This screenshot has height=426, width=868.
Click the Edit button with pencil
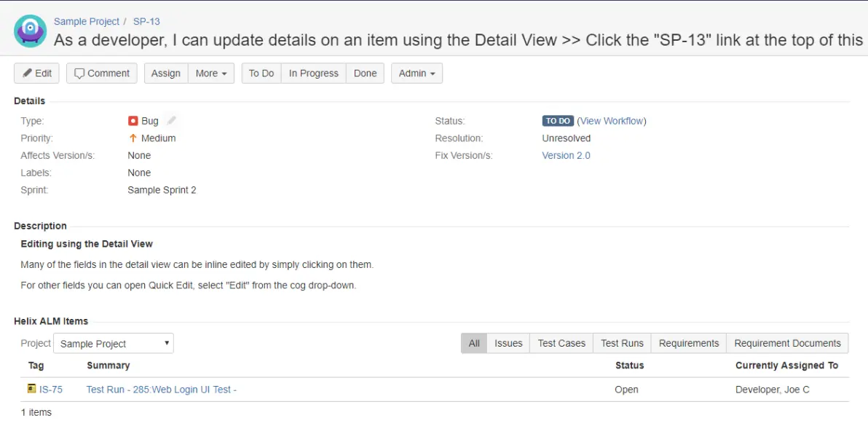coord(37,73)
